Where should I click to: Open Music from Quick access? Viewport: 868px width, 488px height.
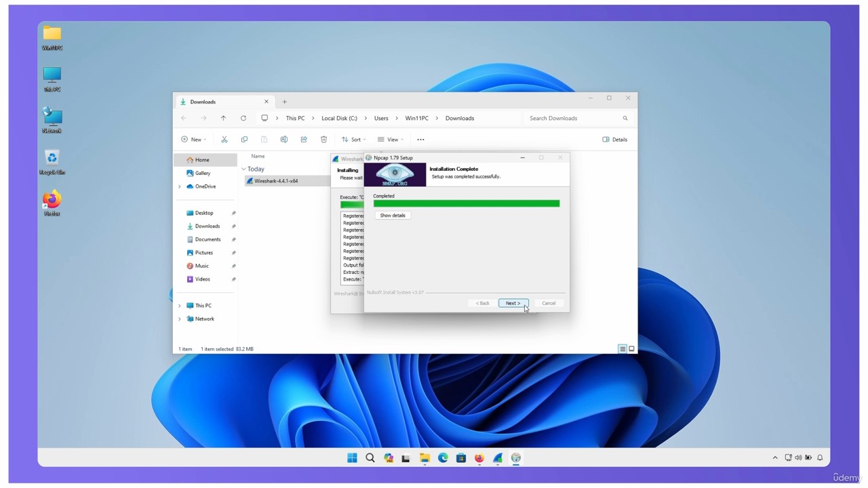pos(201,266)
